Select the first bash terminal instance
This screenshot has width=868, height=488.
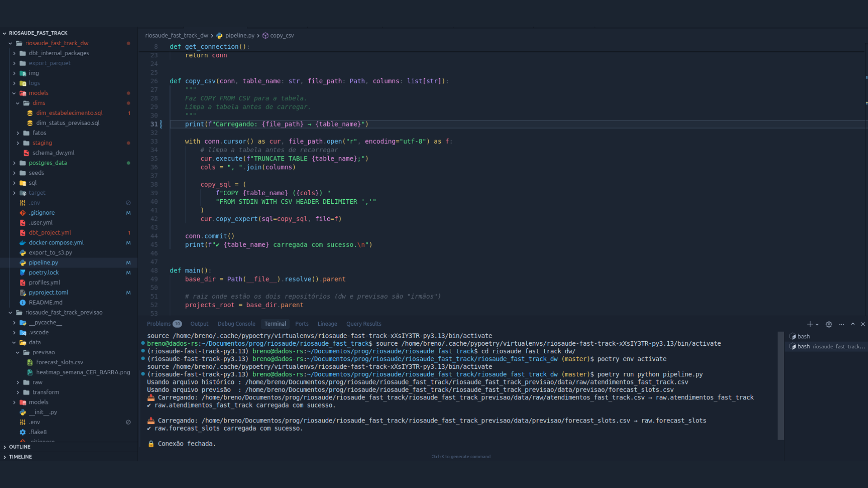803,336
